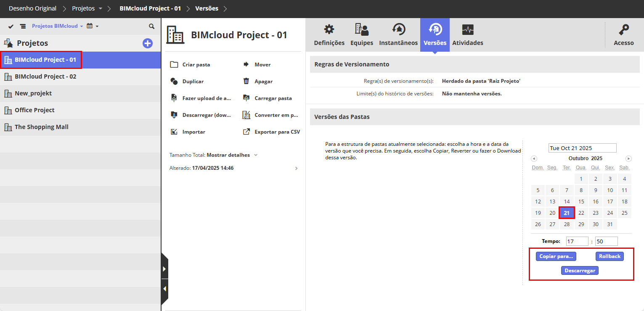The image size is (644, 311).
Task: Collapse panel using right-pointing splitter arrow
Action: (164, 269)
